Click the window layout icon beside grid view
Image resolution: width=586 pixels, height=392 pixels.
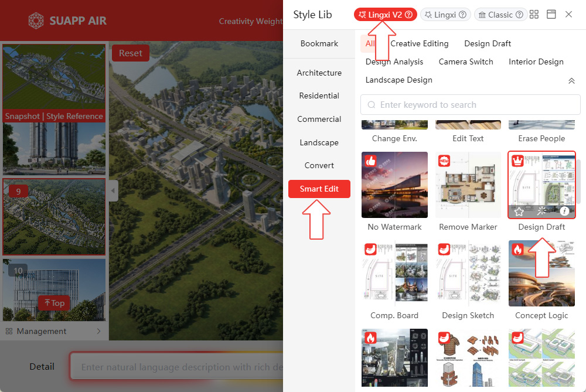click(x=551, y=15)
